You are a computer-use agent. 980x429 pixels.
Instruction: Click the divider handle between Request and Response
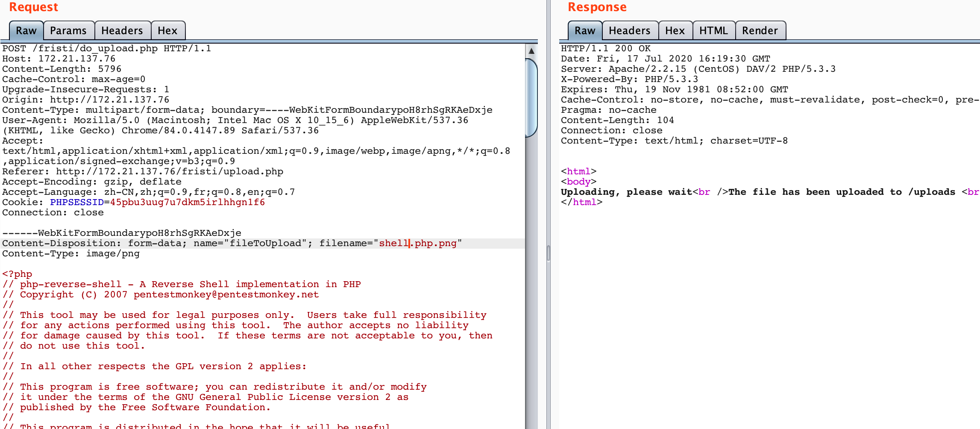pos(549,253)
